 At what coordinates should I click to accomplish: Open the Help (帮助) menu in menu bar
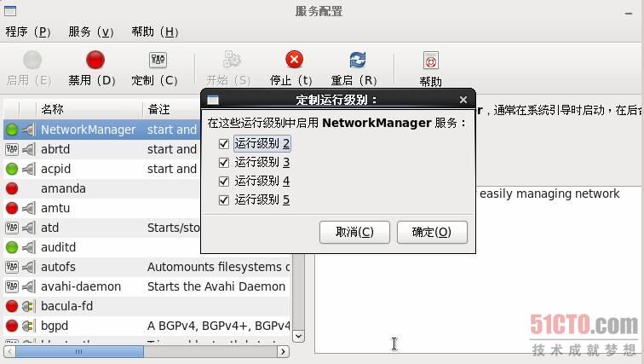(x=154, y=32)
